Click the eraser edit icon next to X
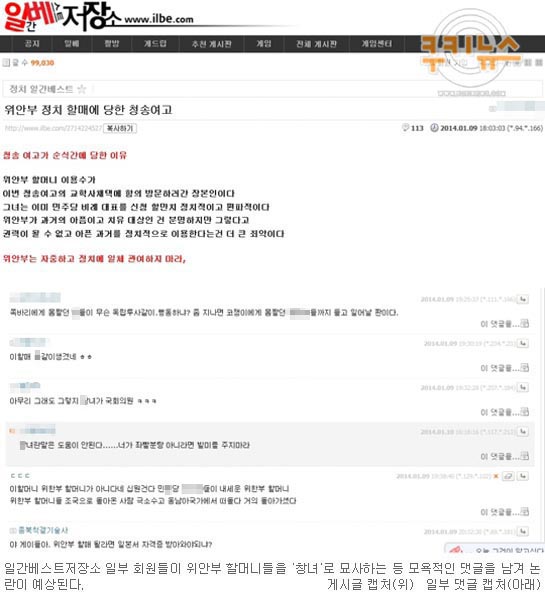545x596 pixels. point(508,476)
